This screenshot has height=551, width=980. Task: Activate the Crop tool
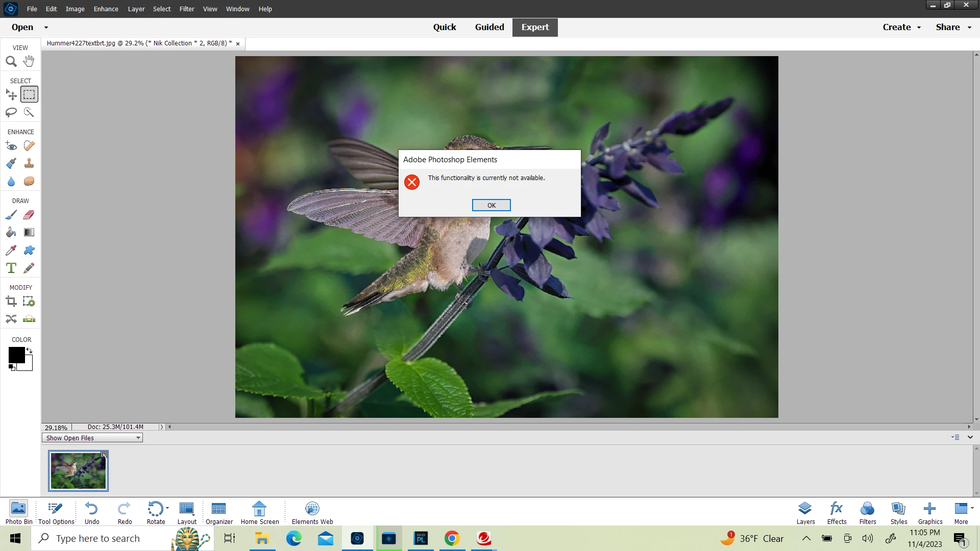[11, 302]
